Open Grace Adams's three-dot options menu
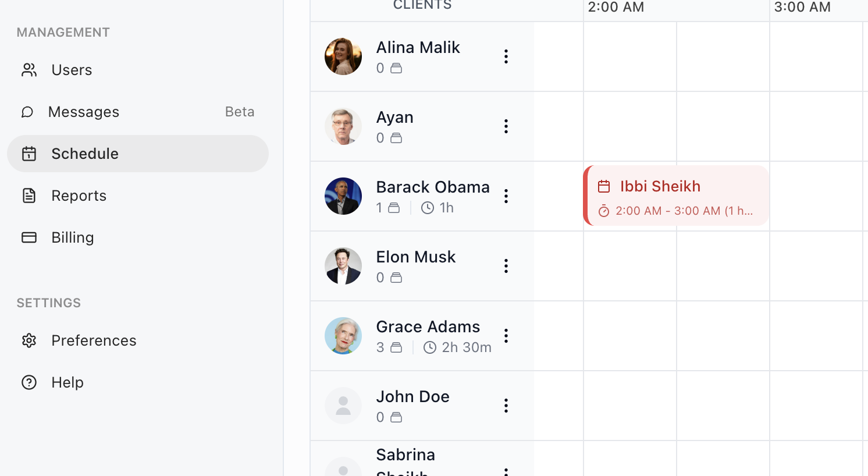 [x=506, y=336]
